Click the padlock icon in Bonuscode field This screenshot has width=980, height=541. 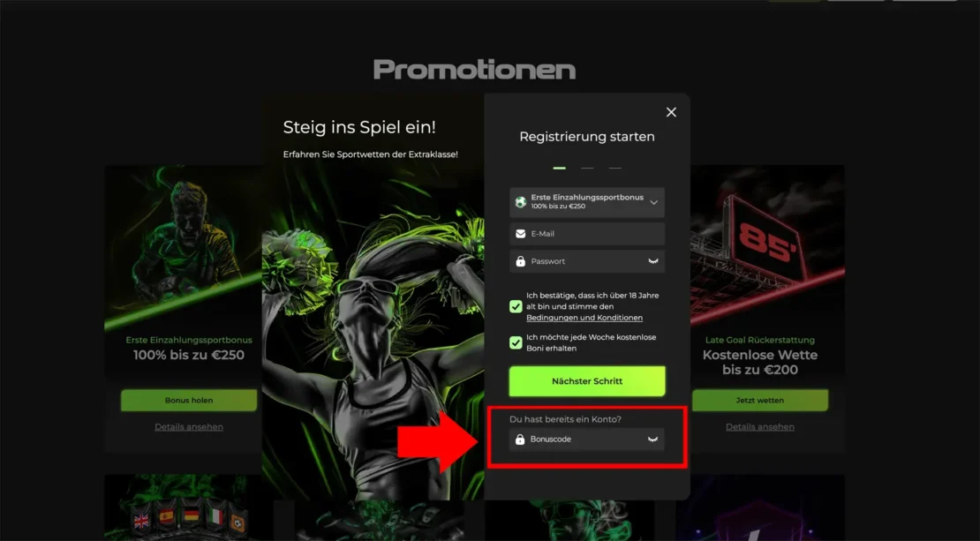520,440
